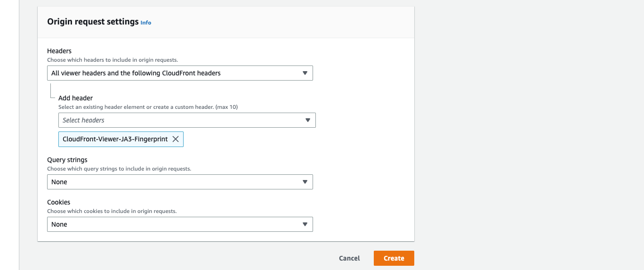Click the Query strings dropdown arrow icon
Viewport: 644px width, 270px height.
coord(305,182)
